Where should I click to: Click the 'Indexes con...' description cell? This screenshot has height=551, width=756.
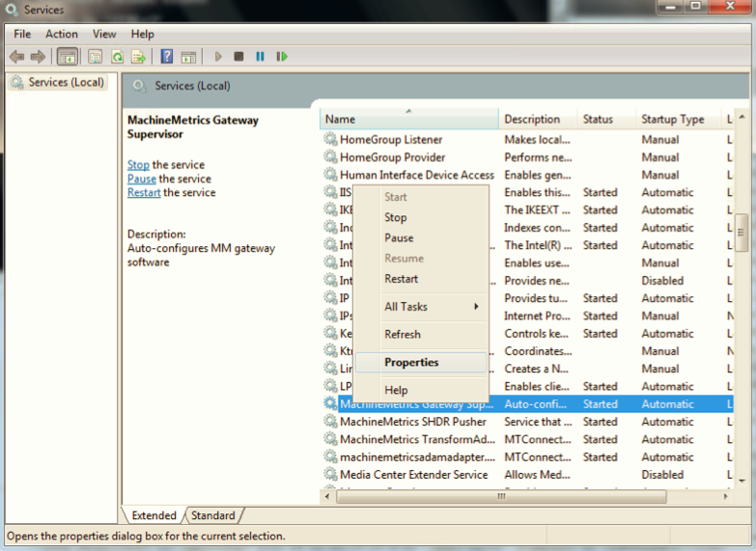click(538, 228)
